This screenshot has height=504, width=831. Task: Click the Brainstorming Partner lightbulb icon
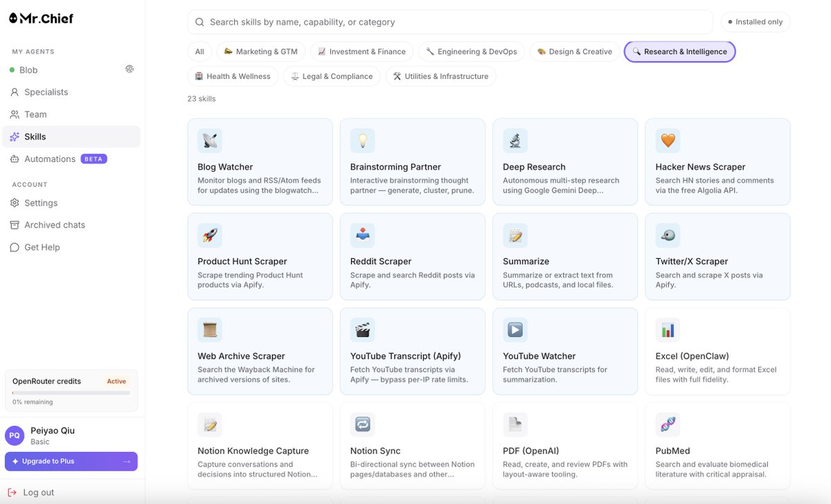[x=362, y=141]
